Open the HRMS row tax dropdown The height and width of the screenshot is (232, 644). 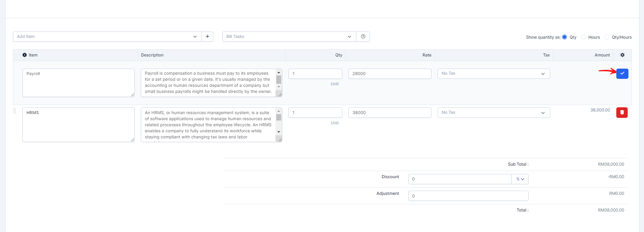pyautogui.click(x=493, y=113)
